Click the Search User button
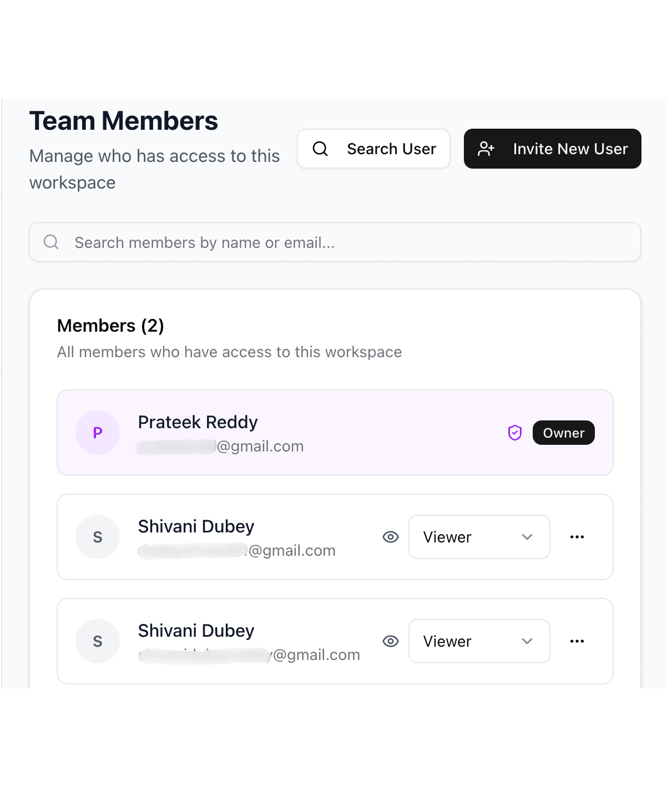 click(x=373, y=149)
